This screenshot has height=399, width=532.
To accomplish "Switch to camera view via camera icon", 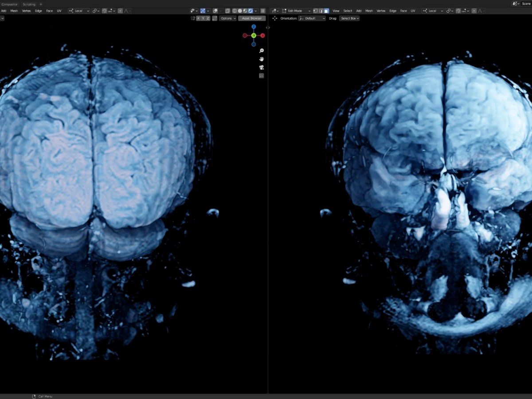I will click(262, 67).
